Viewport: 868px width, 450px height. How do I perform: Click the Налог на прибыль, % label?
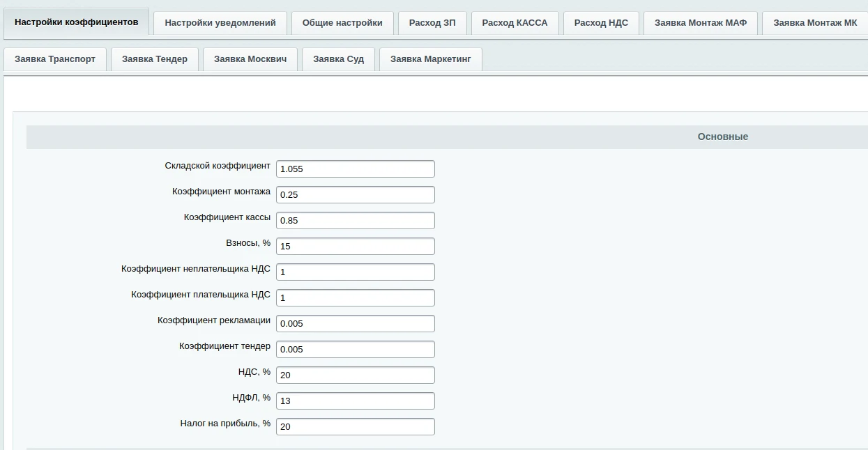tap(225, 424)
